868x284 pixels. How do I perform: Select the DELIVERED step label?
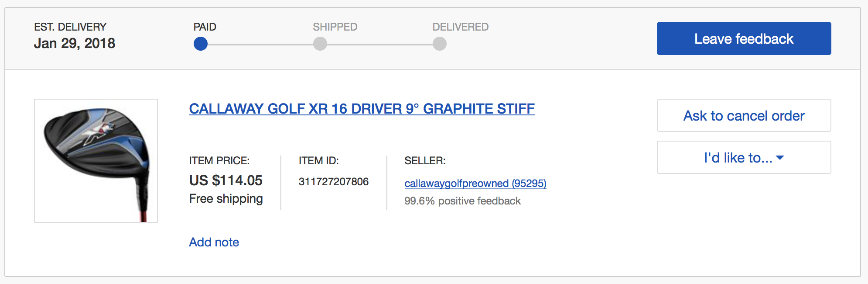click(460, 27)
